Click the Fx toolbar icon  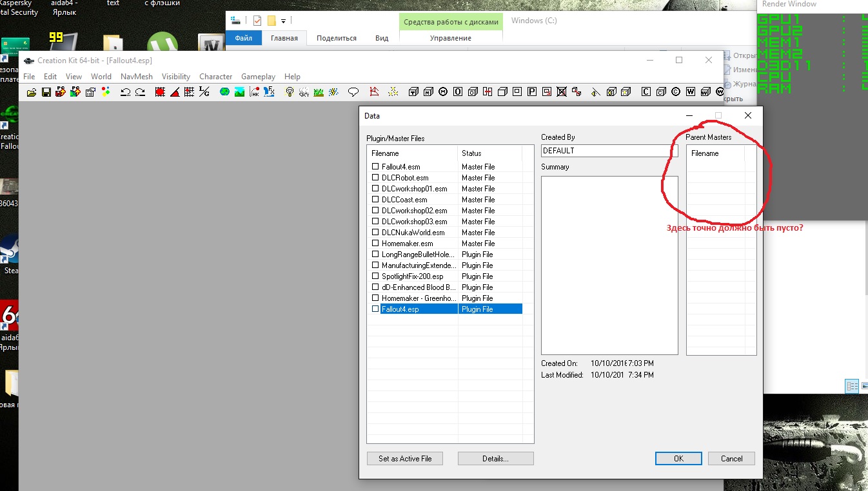270,92
